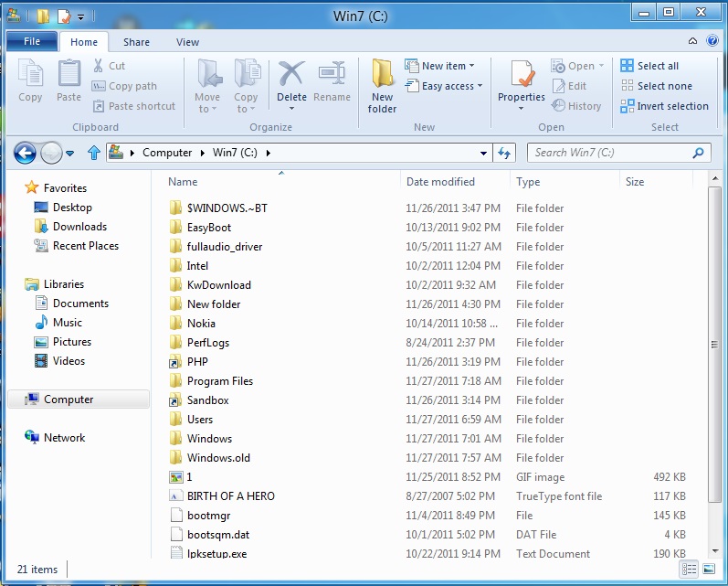Select the Program Files folder

pyautogui.click(x=211, y=381)
